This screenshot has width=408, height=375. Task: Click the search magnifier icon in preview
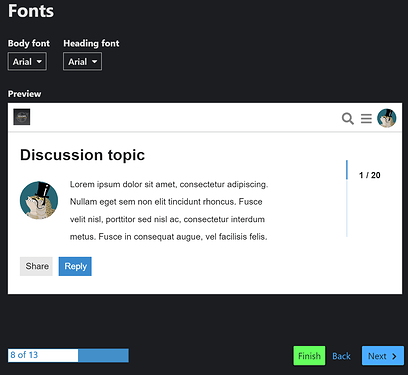(348, 119)
